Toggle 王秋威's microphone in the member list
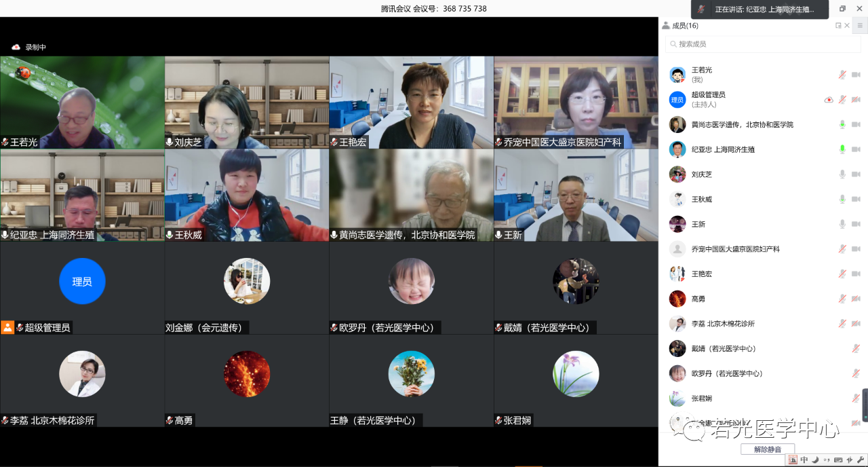Screen dimensions: 868x467 click(x=842, y=200)
